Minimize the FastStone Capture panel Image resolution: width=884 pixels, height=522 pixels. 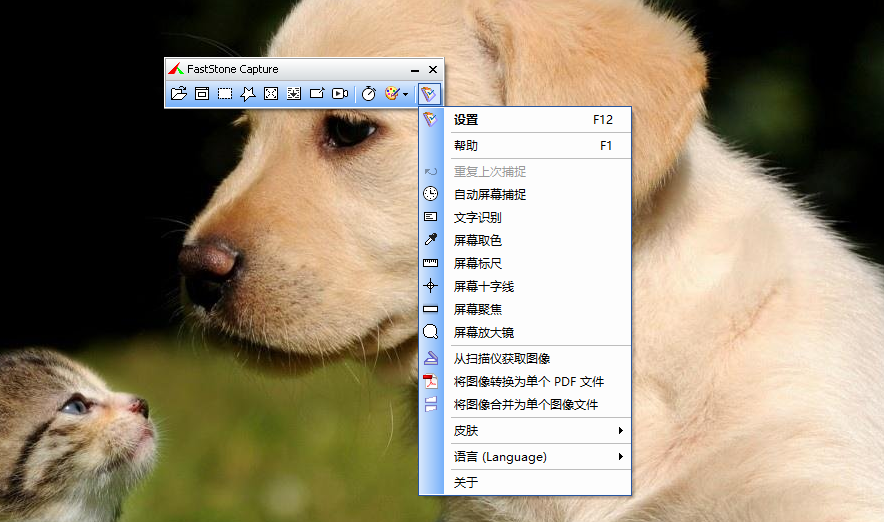pos(415,69)
